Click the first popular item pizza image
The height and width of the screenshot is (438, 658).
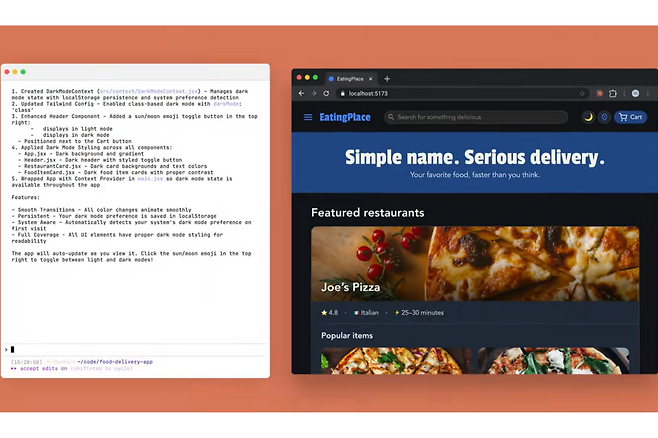tap(390, 360)
